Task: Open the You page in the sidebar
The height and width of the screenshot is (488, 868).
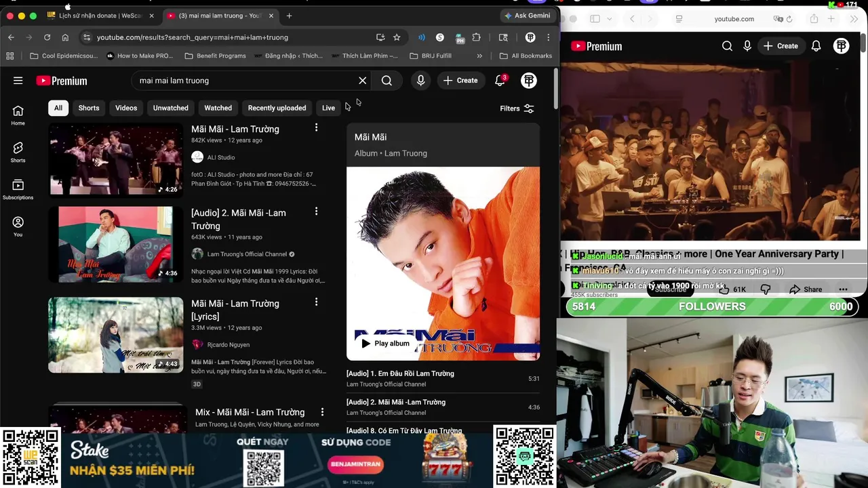Action: coord(18,227)
